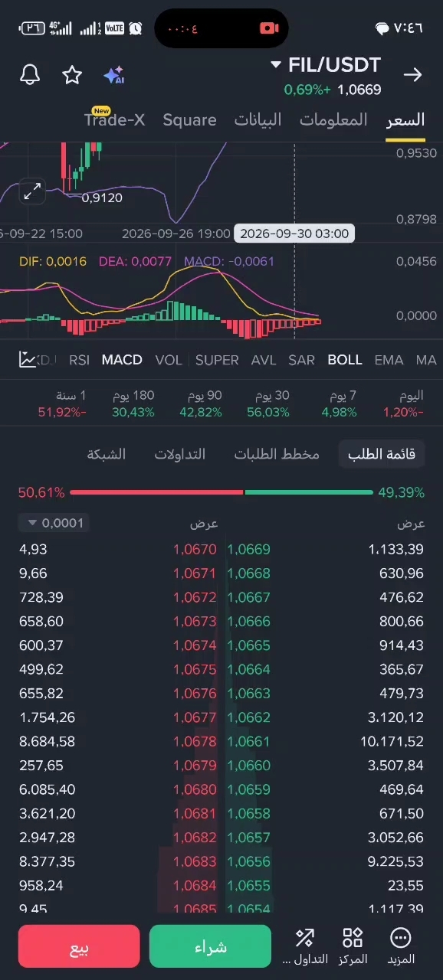Open the indicator settings chart icon
The image size is (443, 980).
(x=28, y=359)
